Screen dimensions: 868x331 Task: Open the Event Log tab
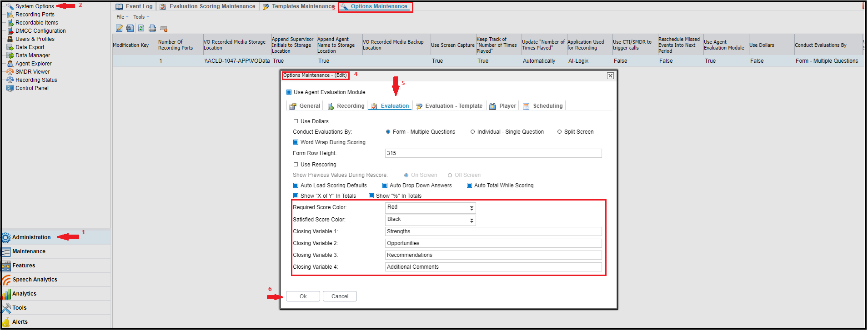click(x=134, y=6)
